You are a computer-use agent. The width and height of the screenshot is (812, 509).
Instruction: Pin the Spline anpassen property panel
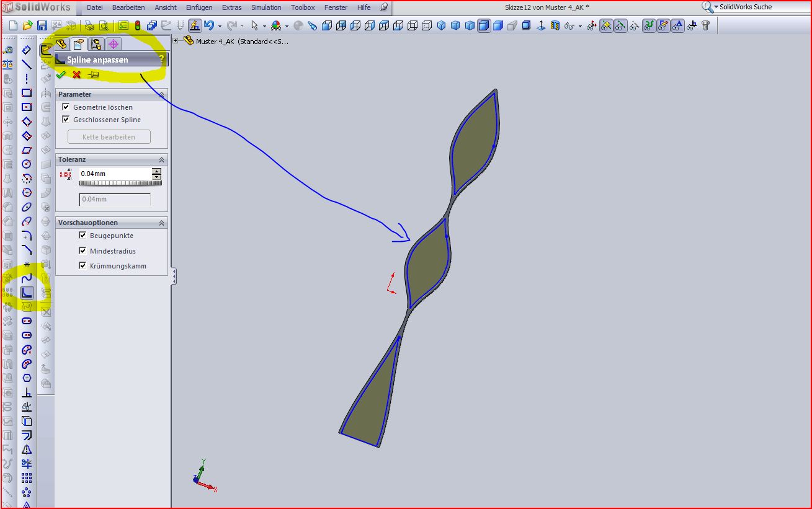click(93, 74)
